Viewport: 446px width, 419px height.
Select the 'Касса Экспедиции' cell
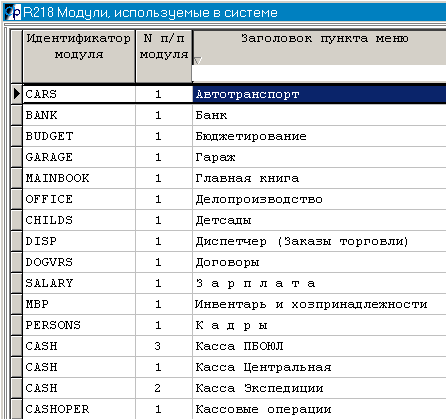319,388
